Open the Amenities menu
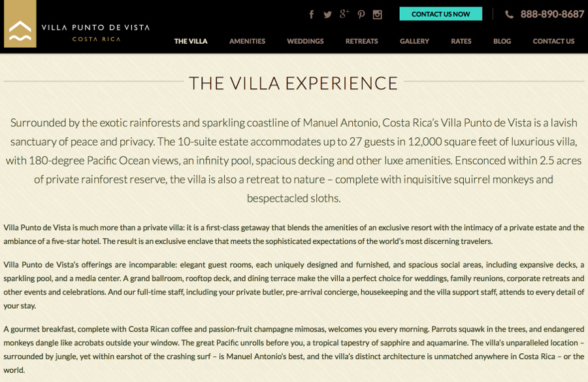 point(247,41)
